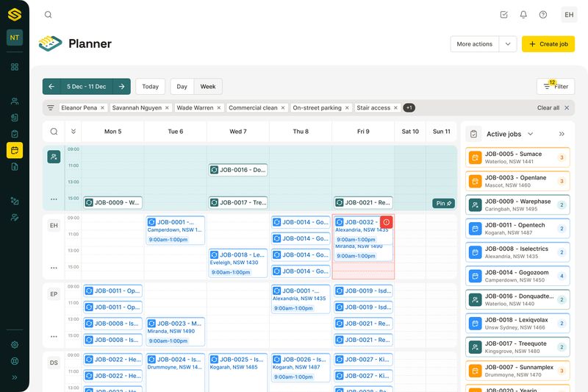Open JOB-0023 Miranda job card
The image size is (588, 392).
tap(176, 332)
